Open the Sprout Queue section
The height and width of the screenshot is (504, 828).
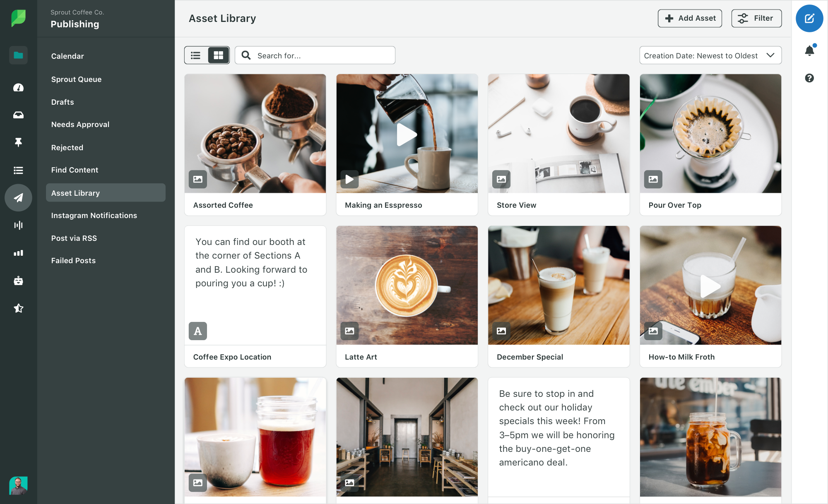(76, 79)
